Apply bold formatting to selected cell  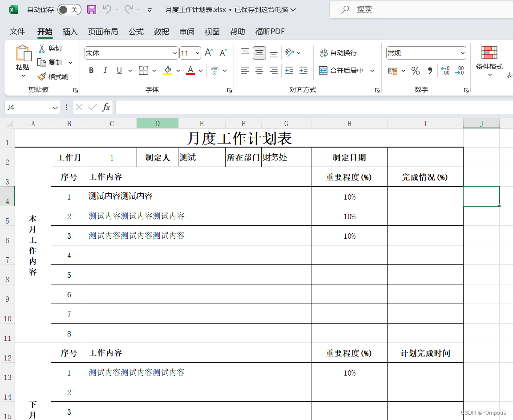(x=91, y=70)
